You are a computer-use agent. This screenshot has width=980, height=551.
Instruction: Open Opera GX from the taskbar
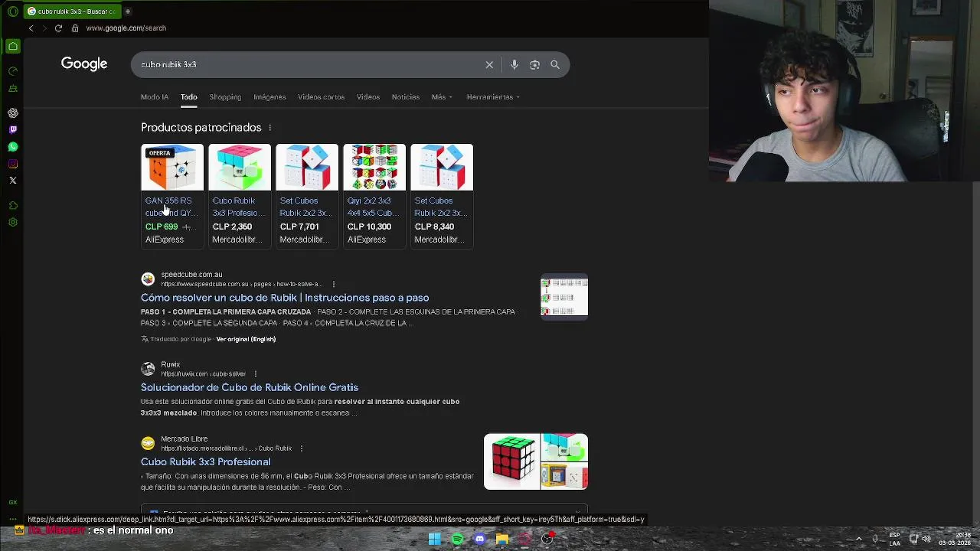tap(524, 540)
